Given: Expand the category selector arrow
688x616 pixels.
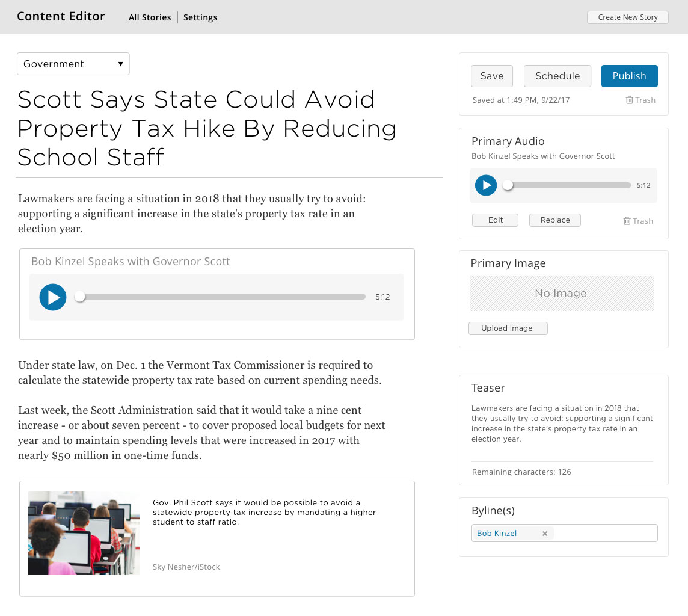Looking at the screenshot, I should 121,64.
